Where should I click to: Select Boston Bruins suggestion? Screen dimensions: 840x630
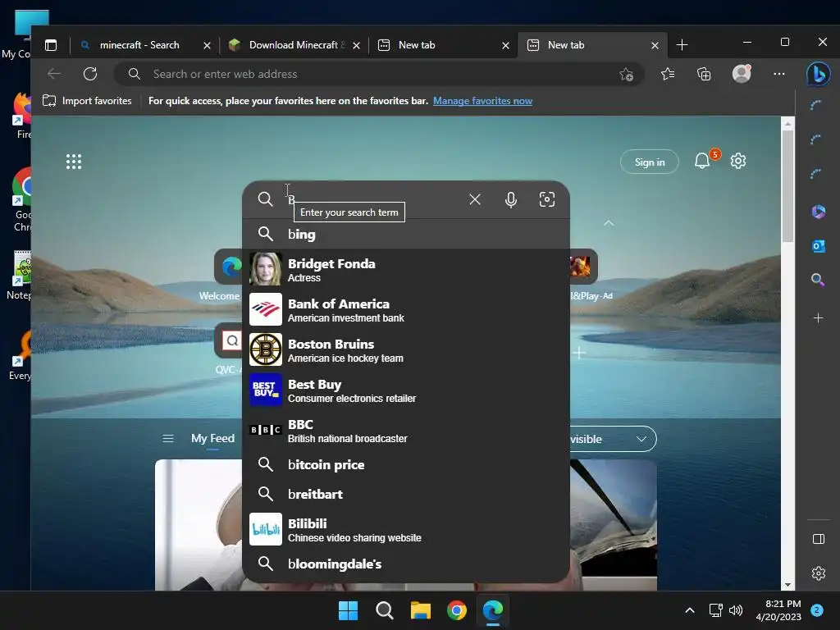coord(405,349)
